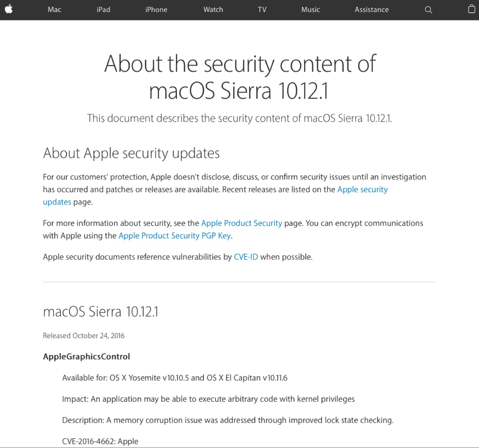This screenshot has height=448, width=479.
Task: Open the Assistance page
Action: 371,10
